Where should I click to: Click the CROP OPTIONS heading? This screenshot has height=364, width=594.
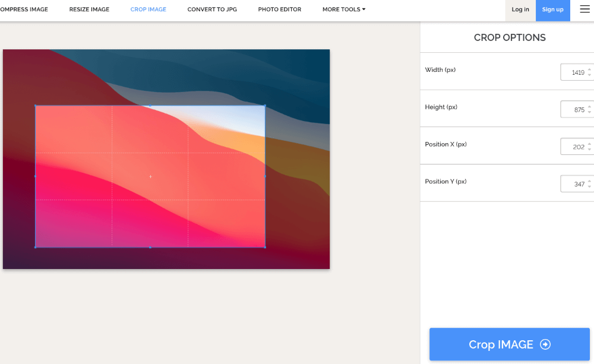[510, 37]
